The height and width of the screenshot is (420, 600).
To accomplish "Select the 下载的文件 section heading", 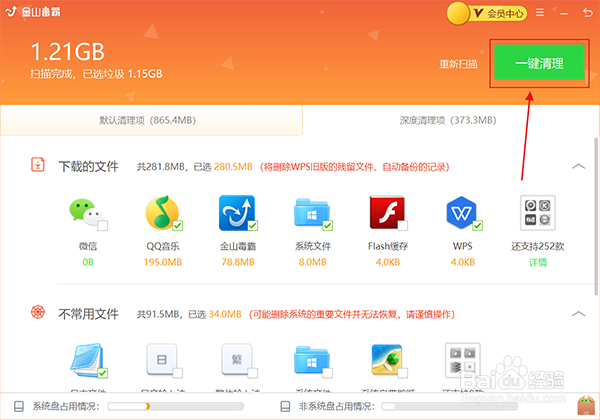I will point(88,166).
